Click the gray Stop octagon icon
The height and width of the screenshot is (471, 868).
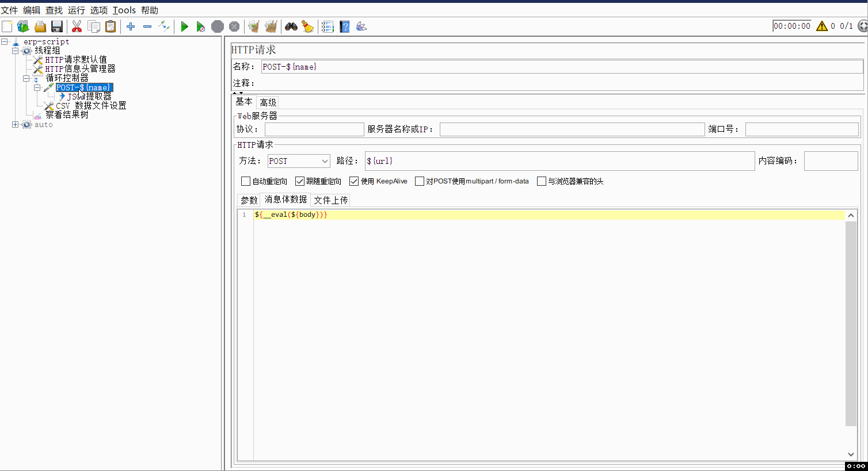coord(218,26)
